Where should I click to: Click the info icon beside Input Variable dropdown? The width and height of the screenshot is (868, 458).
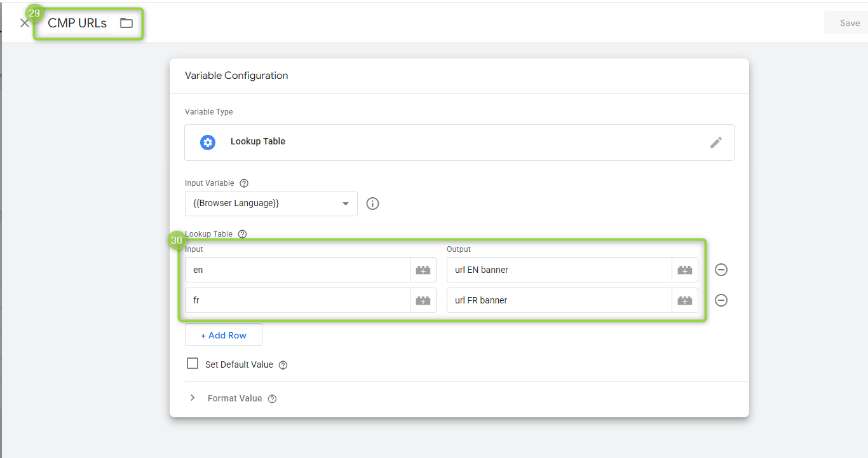pyautogui.click(x=373, y=204)
